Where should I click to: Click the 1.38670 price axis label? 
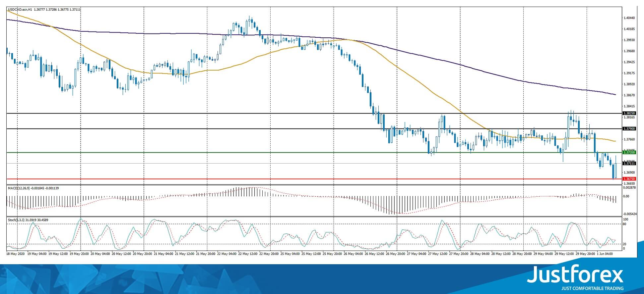629,95
